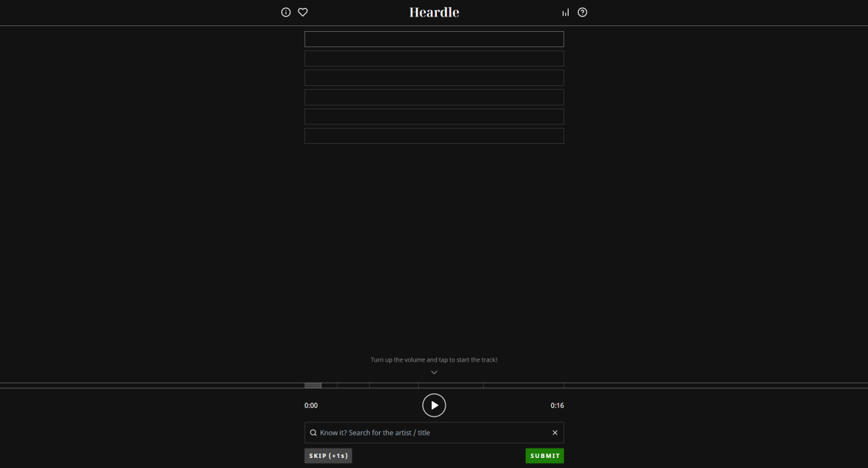Skip to add one second
The image size is (868, 468).
click(328, 456)
